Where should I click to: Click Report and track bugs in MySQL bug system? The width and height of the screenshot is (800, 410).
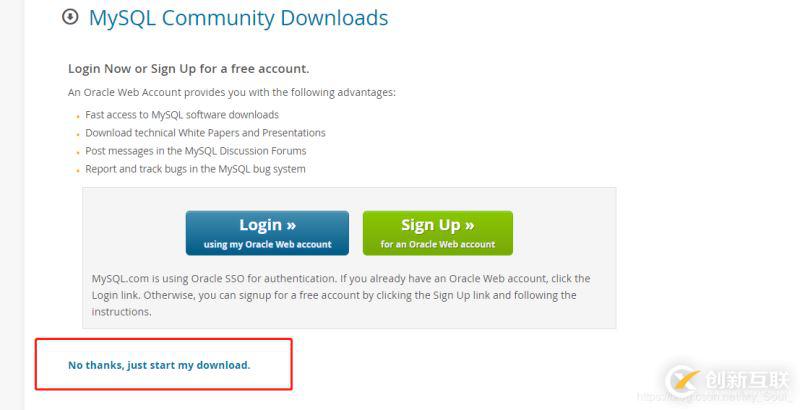(195, 169)
